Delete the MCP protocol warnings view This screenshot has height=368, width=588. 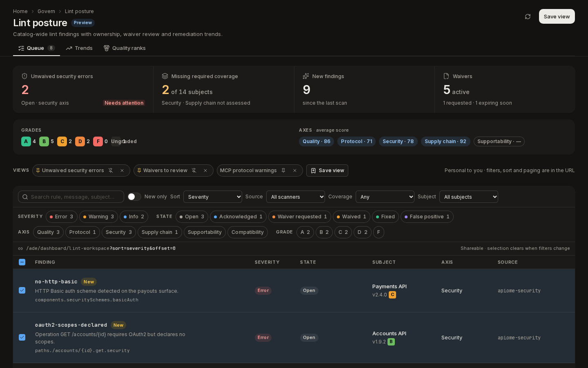point(295,171)
